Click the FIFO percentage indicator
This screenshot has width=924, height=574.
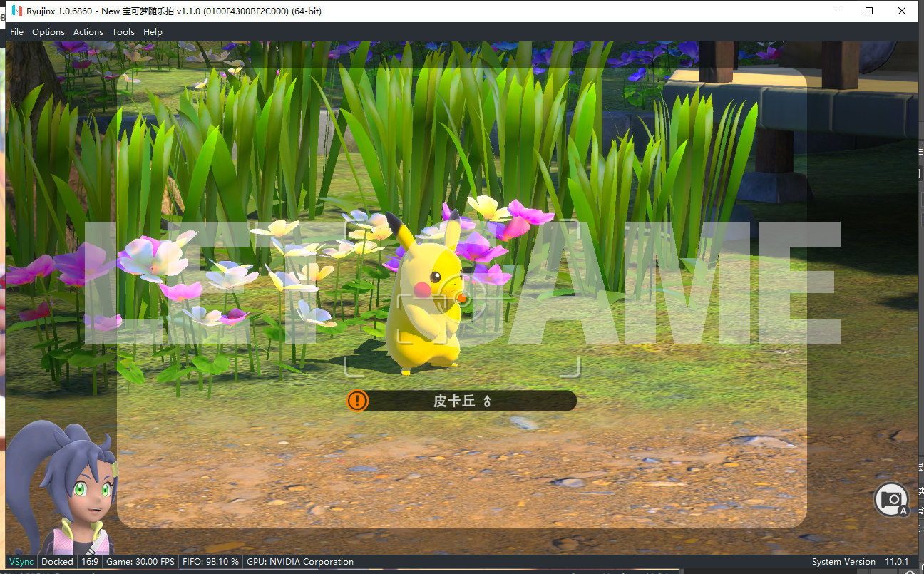210,562
